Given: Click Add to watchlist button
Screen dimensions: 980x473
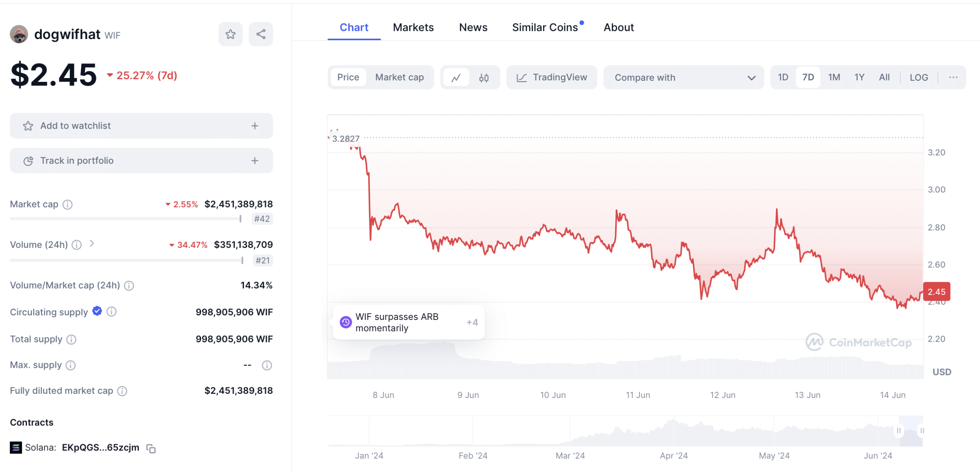Looking at the screenshot, I should [141, 126].
